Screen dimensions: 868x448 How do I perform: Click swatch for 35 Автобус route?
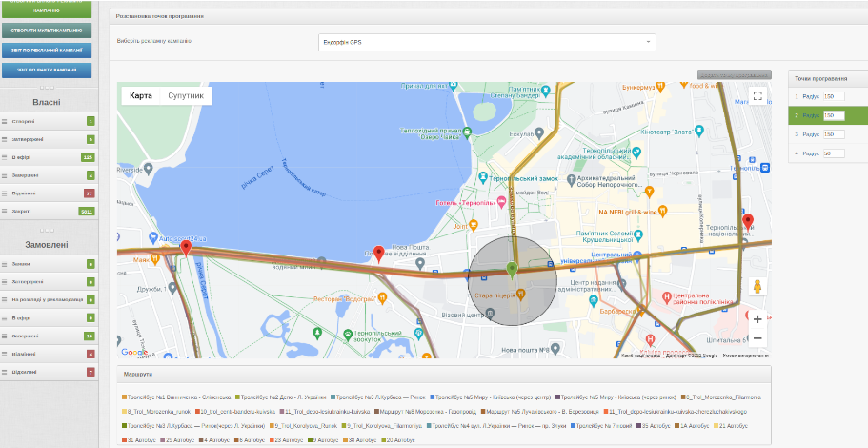(638, 426)
